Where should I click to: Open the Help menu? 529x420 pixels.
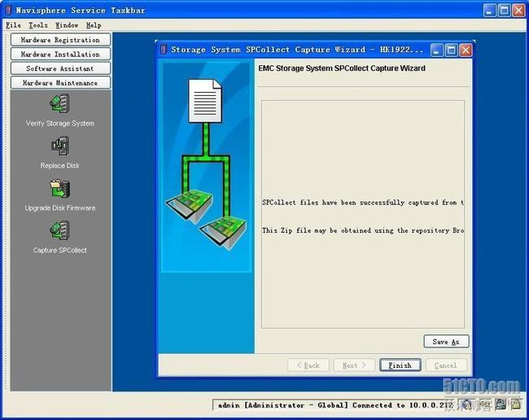94,25
